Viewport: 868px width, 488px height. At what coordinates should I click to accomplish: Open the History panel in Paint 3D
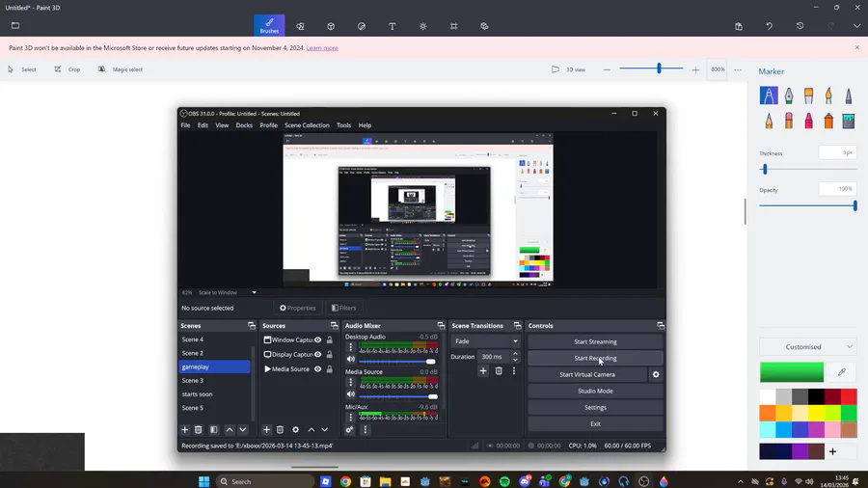tap(800, 26)
